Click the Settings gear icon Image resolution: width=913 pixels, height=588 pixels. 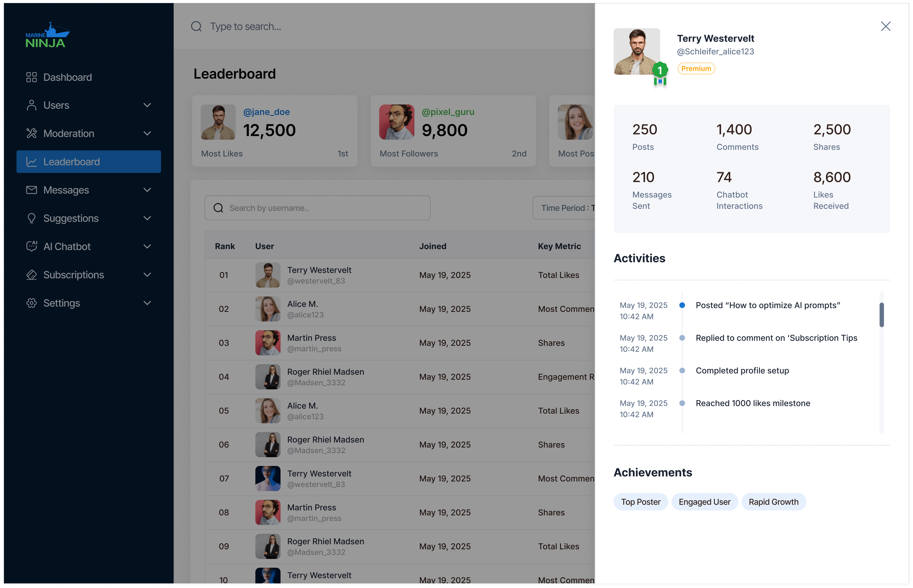pos(31,303)
